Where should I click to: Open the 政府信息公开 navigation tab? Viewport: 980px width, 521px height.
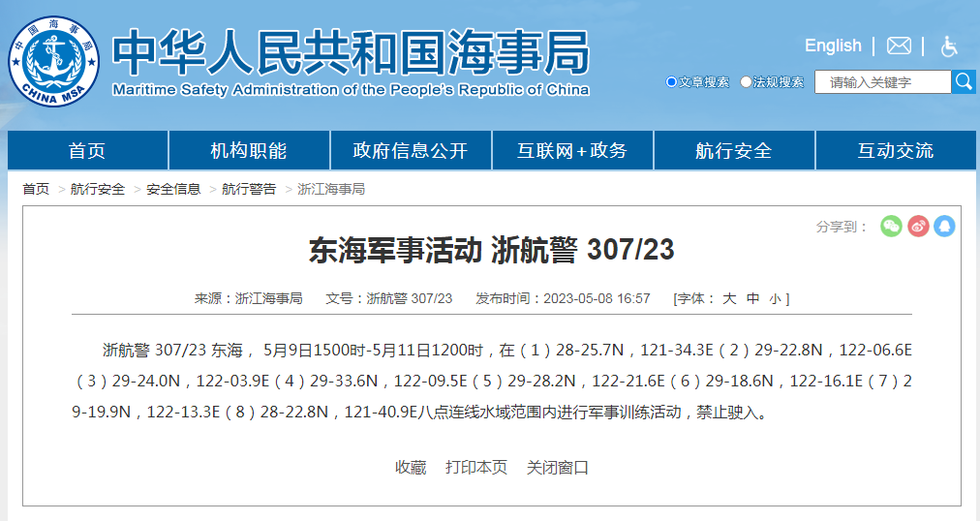click(411, 150)
